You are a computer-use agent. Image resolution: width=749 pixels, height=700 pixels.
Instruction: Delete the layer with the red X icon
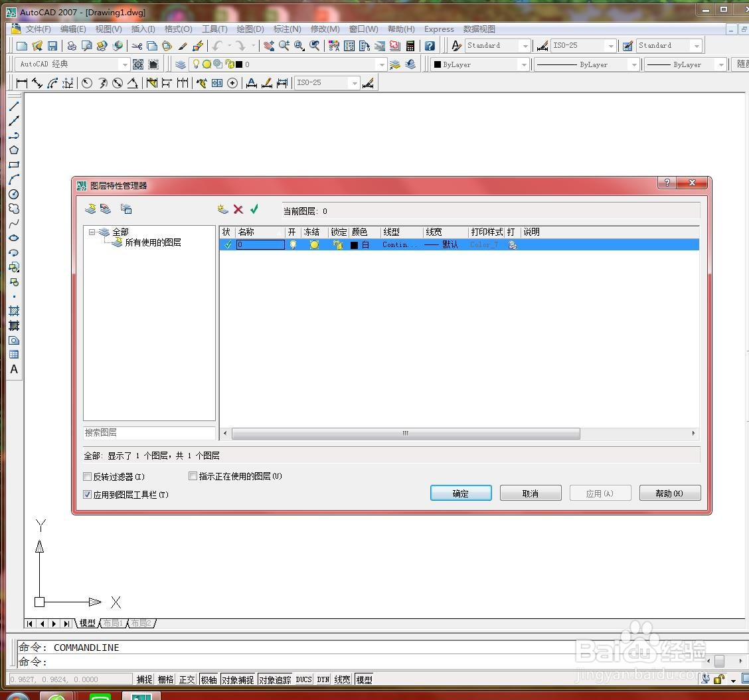(x=238, y=209)
